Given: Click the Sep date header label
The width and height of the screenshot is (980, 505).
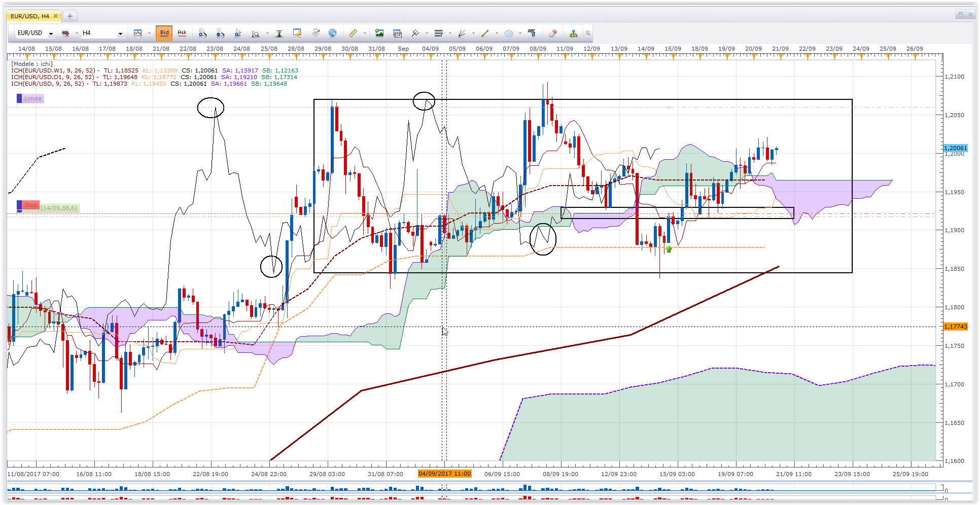Looking at the screenshot, I should [403, 49].
